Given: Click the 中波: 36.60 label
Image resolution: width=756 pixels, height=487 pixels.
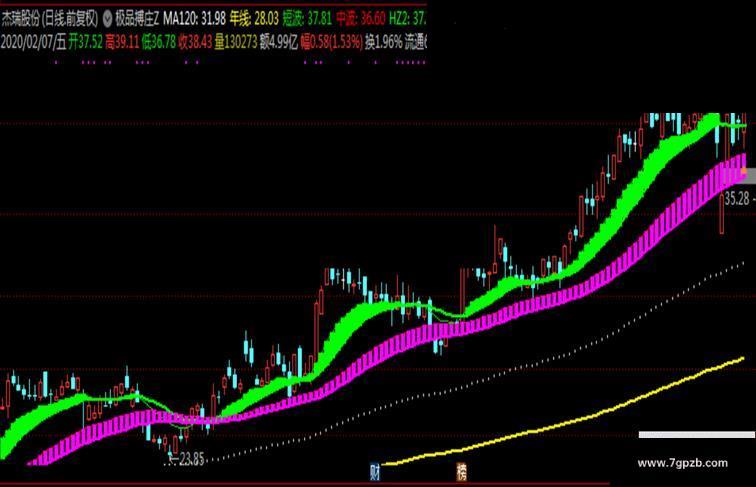Looking at the screenshot, I should (360, 19).
